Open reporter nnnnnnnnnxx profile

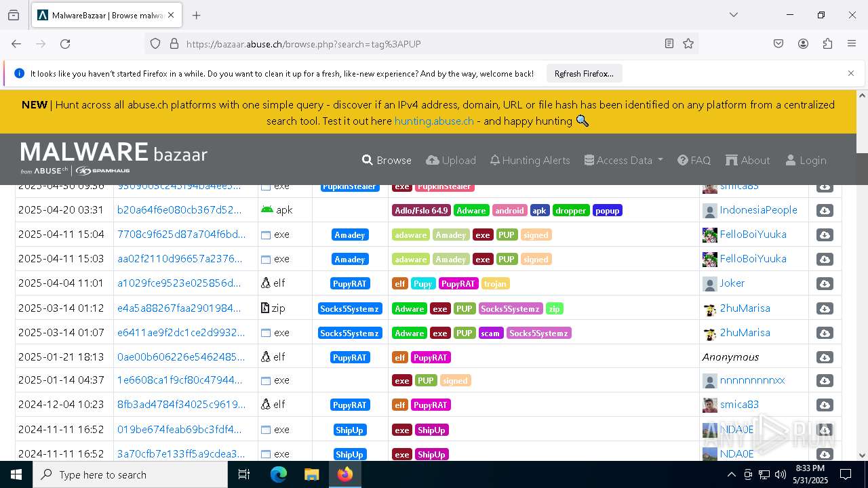click(752, 380)
